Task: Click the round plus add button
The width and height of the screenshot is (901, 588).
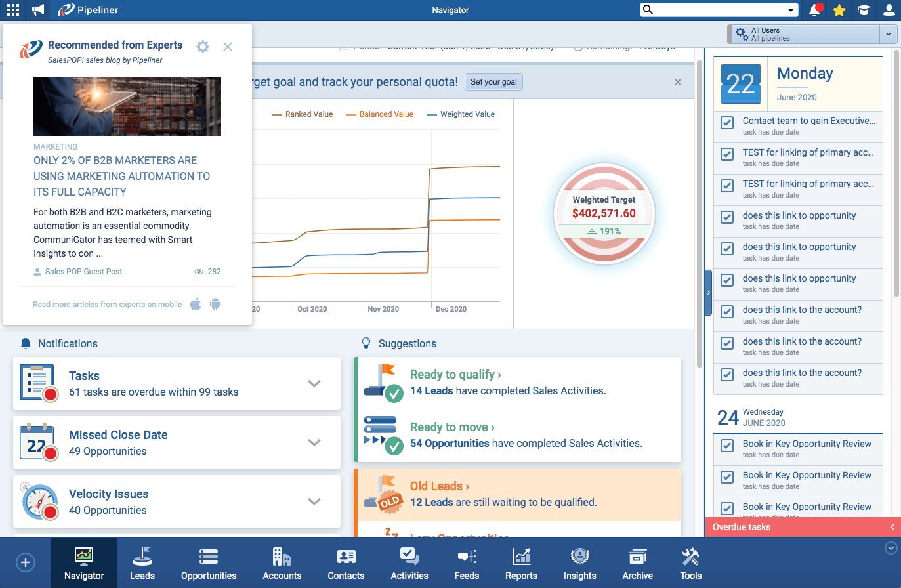Action: [x=26, y=562]
